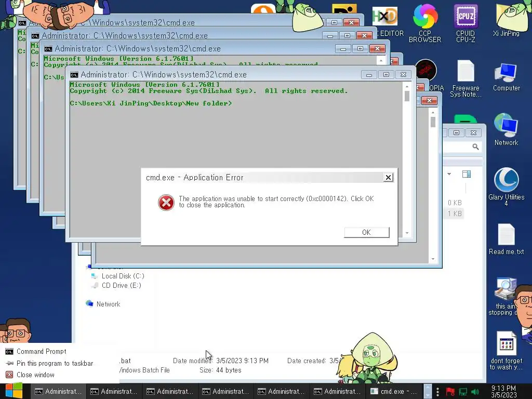Select the 'dont forget to wash y...' icon
The width and height of the screenshot is (532, 399).
pos(506,351)
